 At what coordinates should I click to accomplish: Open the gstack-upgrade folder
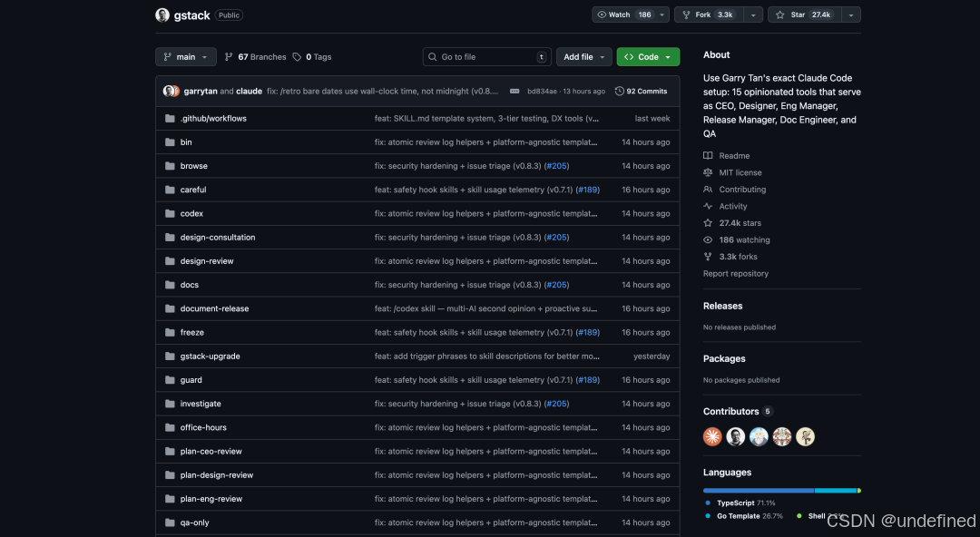click(x=210, y=356)
